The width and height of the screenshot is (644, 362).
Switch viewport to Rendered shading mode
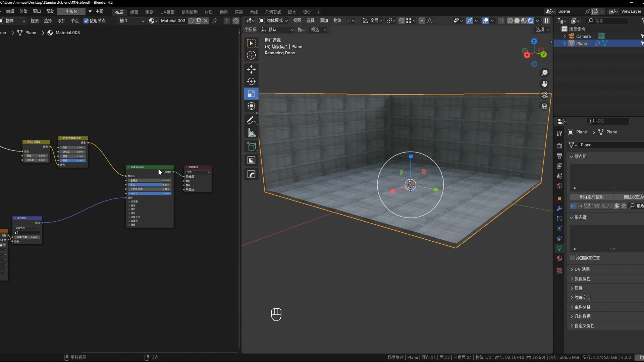point(531,20)
